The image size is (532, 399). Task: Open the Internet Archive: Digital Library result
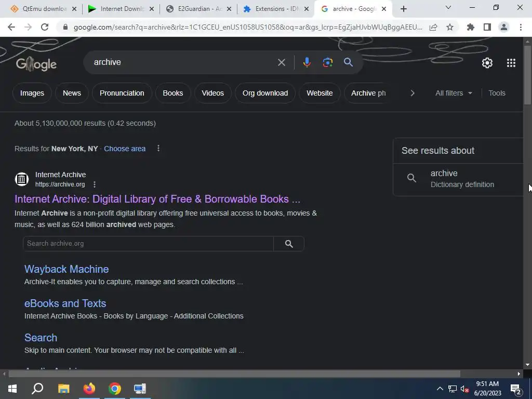tap(157, 199)
